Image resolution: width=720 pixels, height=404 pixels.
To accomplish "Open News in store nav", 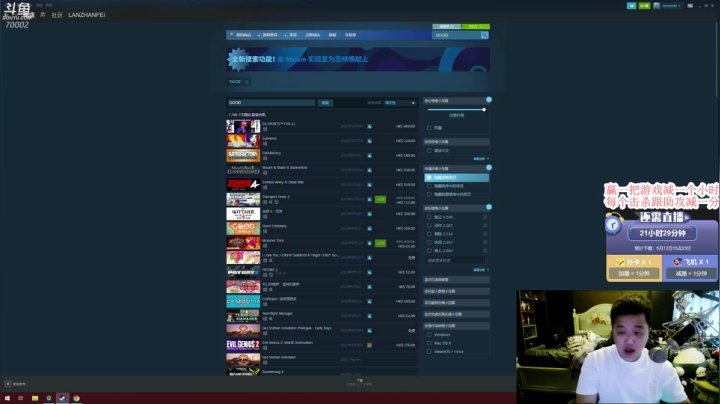I will (332, 35).
